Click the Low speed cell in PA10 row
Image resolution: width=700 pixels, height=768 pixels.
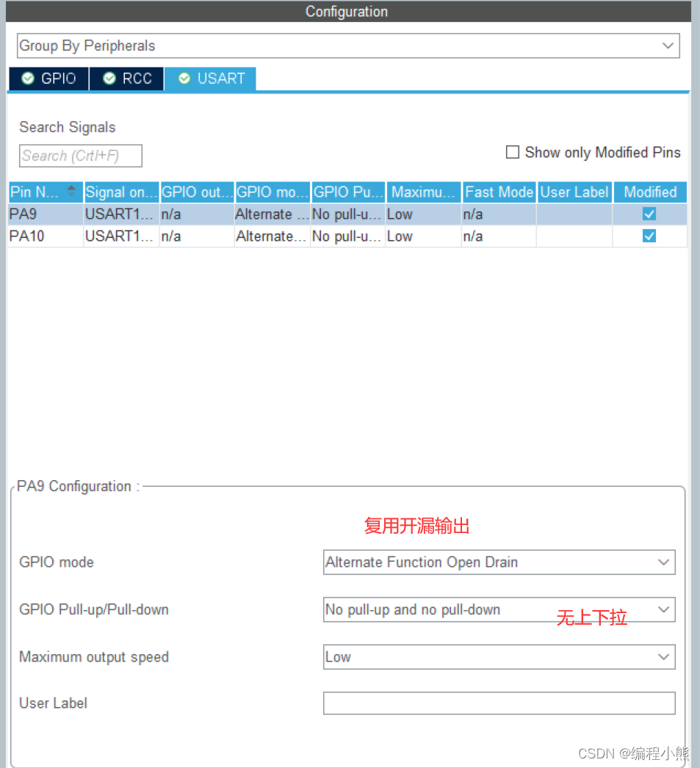pyautogui.click(x=423, y=236)
